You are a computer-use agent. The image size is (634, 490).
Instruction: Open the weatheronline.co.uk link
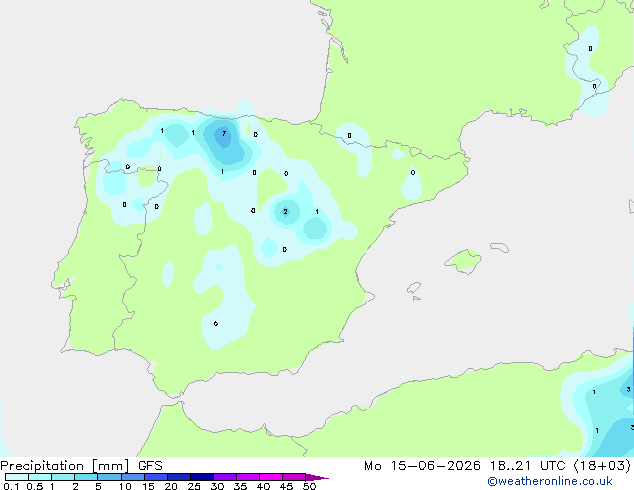550,481
